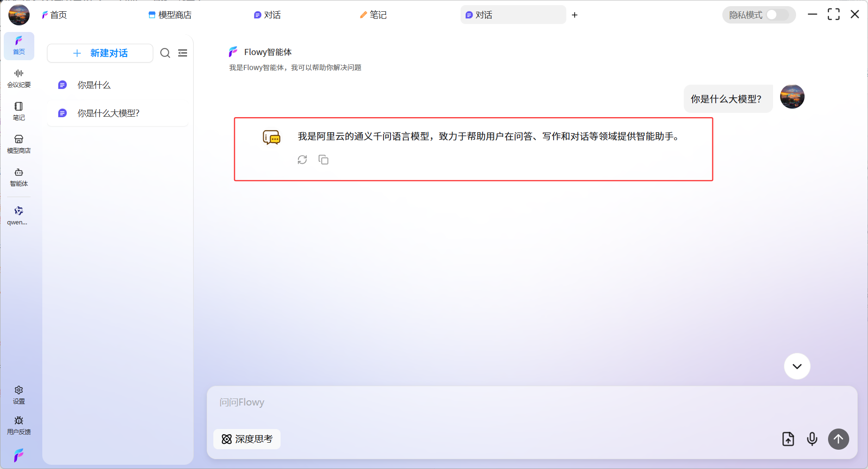Collapse the conversation list panel icon

coord(183,53)
